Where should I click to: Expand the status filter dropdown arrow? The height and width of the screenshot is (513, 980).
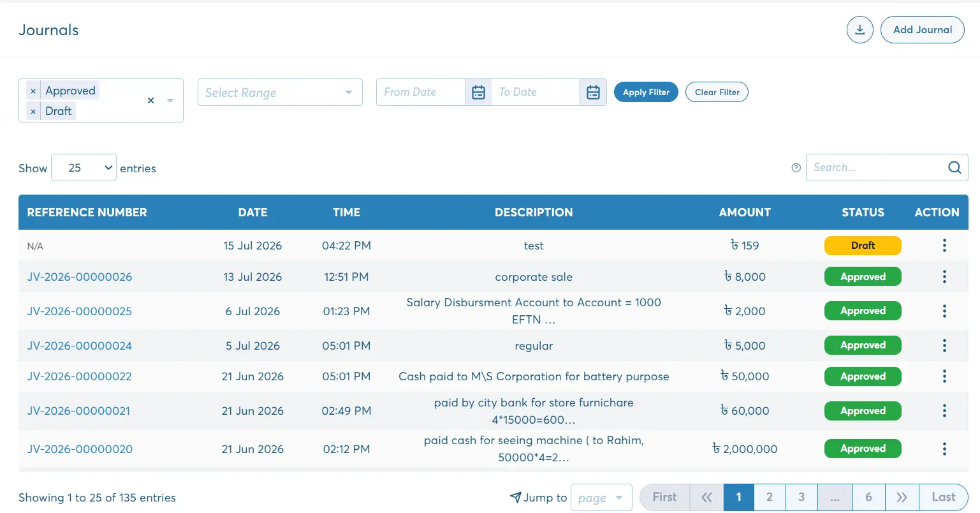[x=170, y=101]
